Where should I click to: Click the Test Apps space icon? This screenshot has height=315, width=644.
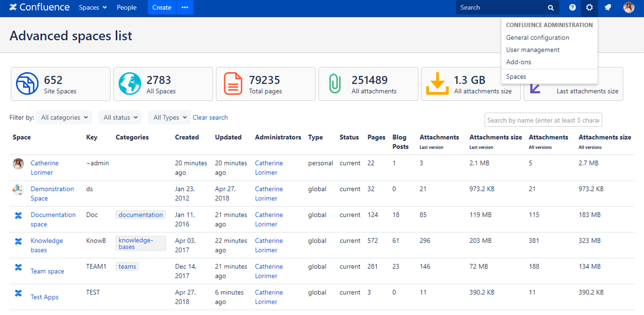[18, 293]
